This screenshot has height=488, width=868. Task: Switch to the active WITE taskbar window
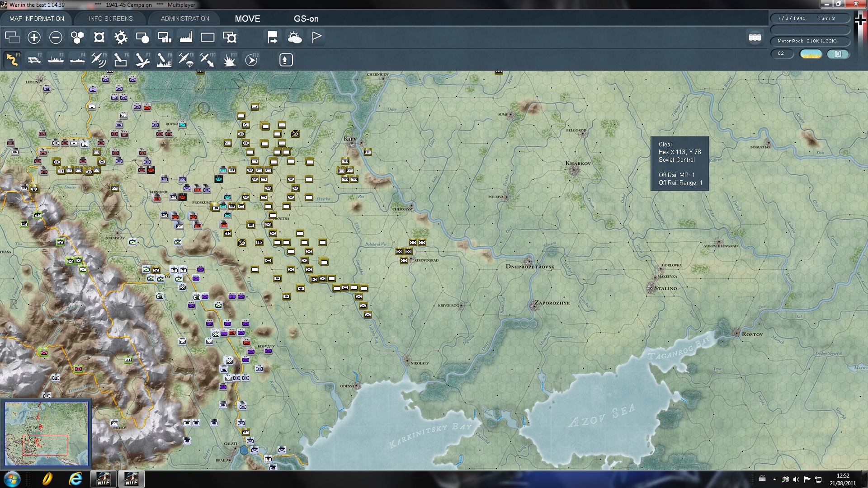(x=131, y=479)
